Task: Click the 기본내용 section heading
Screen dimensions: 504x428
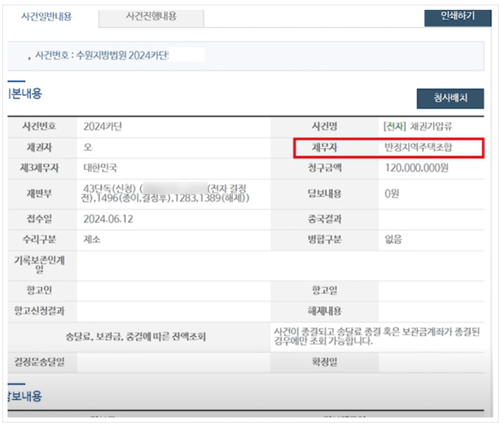Action: (25, 93)
